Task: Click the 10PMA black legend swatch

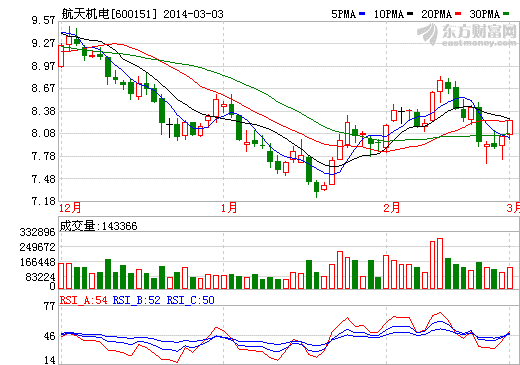Action: [x=410, y=14]
